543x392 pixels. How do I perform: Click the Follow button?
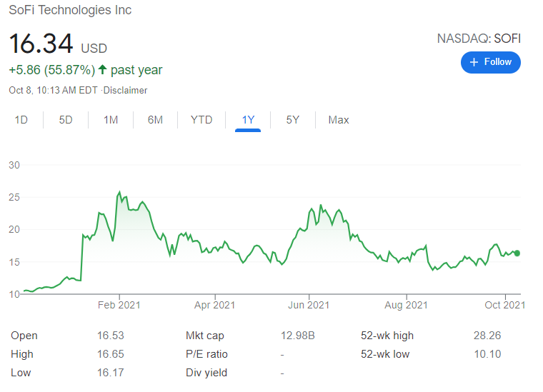490,62
